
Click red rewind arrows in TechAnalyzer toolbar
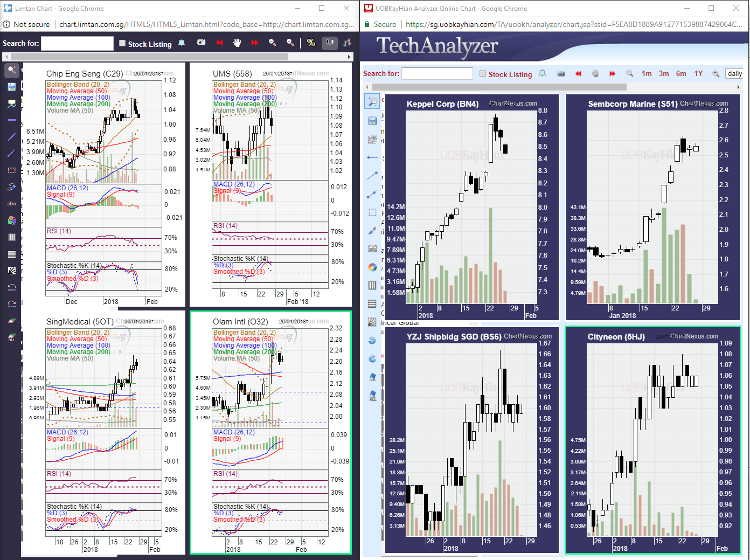(578, 74)
